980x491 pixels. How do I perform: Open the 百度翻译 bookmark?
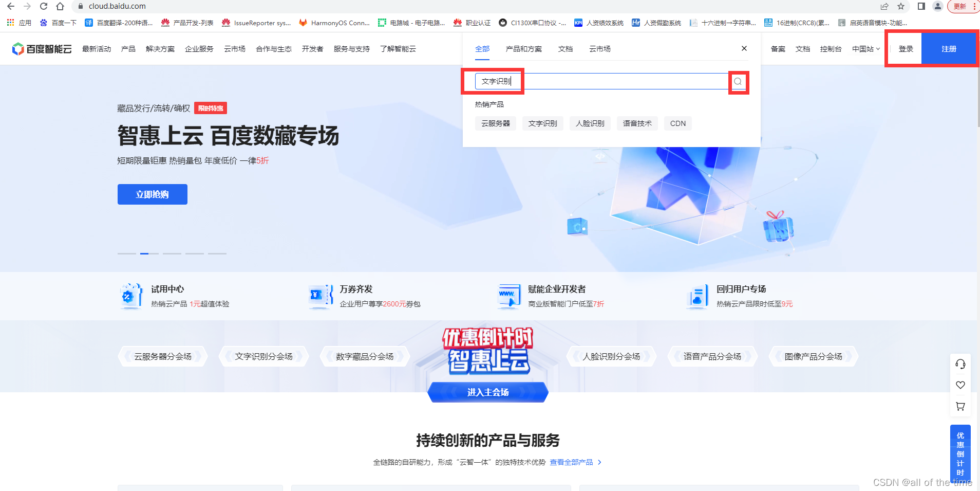[x=119, y=23]
